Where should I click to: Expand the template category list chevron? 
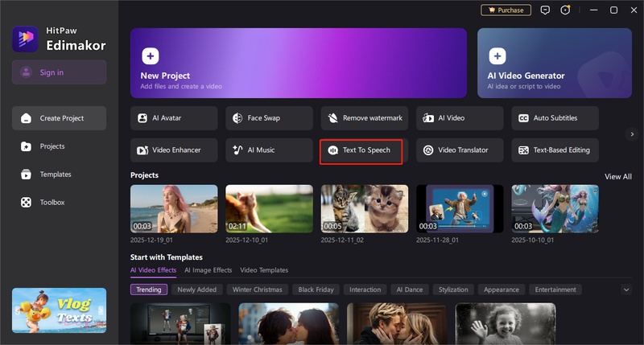click(x=626, y=290)
